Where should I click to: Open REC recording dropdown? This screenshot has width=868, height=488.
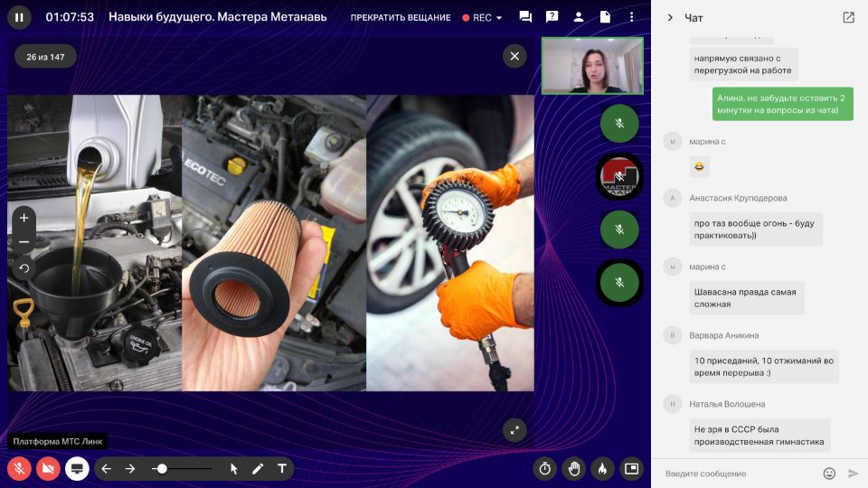(483, 17)
